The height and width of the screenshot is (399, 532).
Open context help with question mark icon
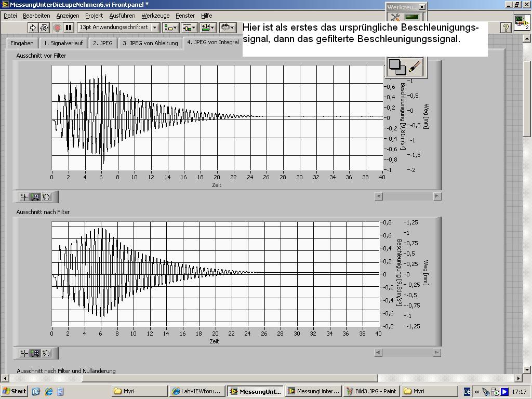[x=506, y=28]
